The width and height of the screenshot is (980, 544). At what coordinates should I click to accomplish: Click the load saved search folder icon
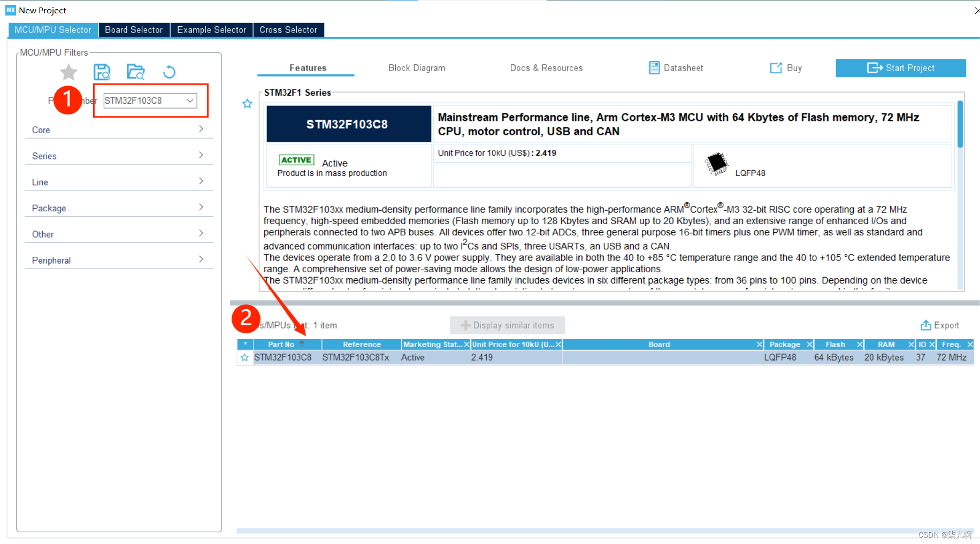(x=135, y=72)
